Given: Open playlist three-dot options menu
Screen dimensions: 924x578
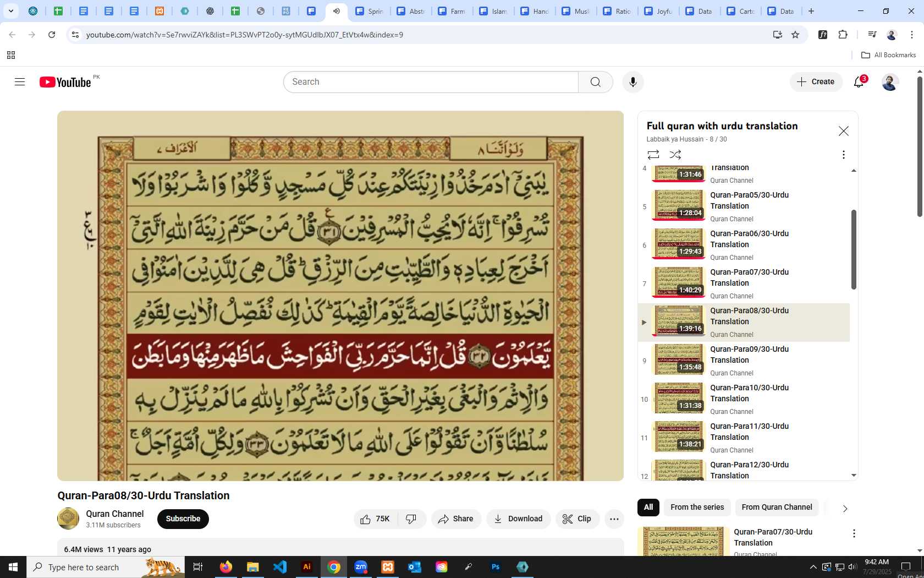Looking at the screenshot, I should point(843,155).
